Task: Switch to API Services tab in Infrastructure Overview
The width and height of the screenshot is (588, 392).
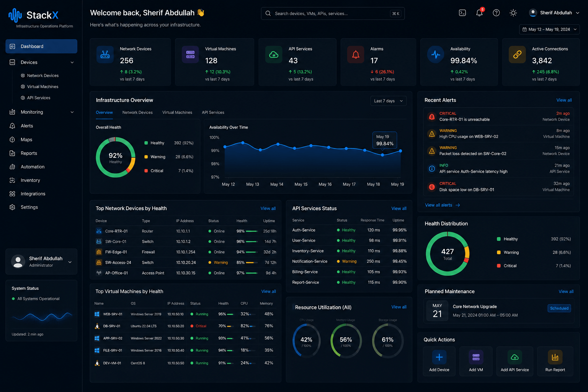Action: pos(213,113)
